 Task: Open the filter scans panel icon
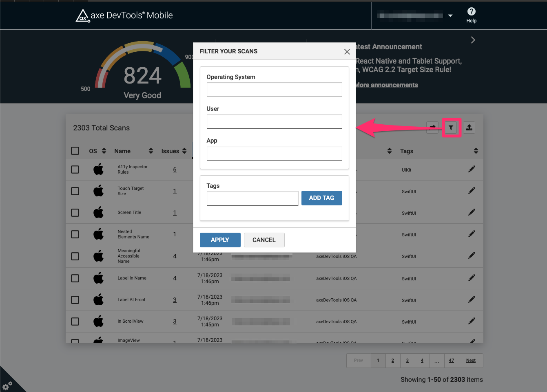[451, 127]
